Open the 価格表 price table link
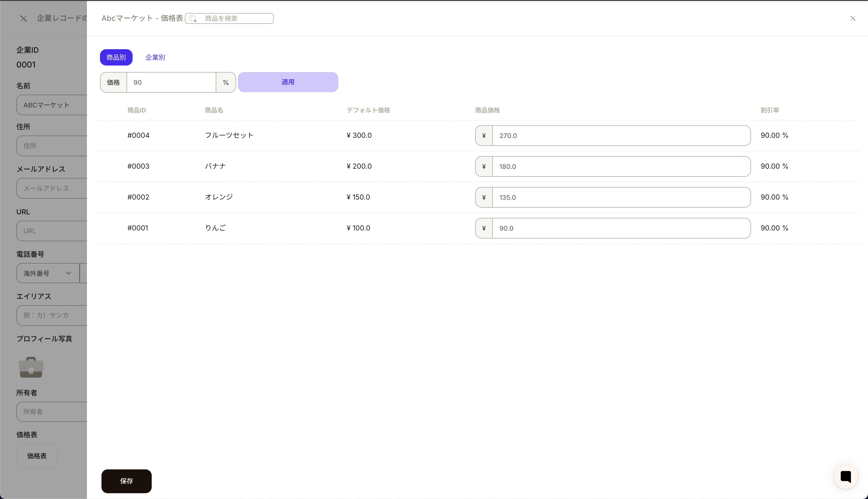This screenshot has height=499, width=868. coord(37,456)
